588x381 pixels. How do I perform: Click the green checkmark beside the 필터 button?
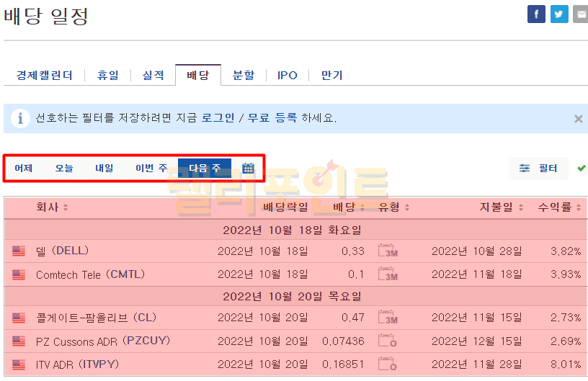click(582, 168)
